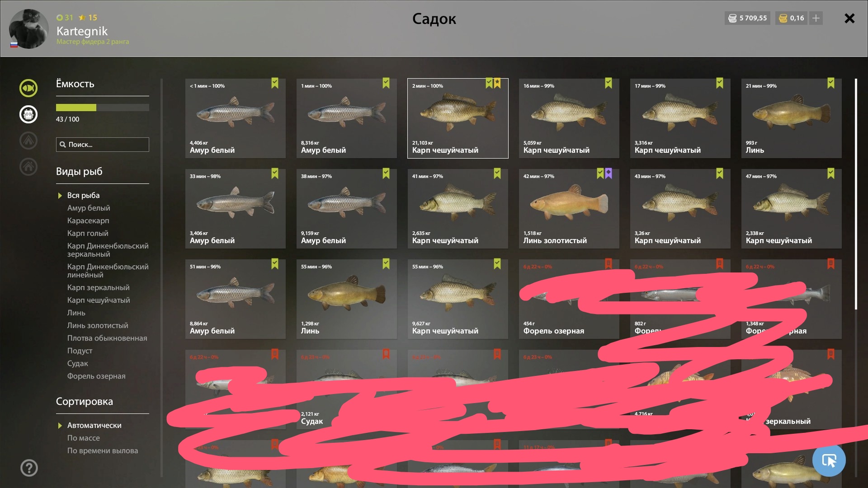
Task: Select sorting option По массе
Action: click(x=84, y=438)
